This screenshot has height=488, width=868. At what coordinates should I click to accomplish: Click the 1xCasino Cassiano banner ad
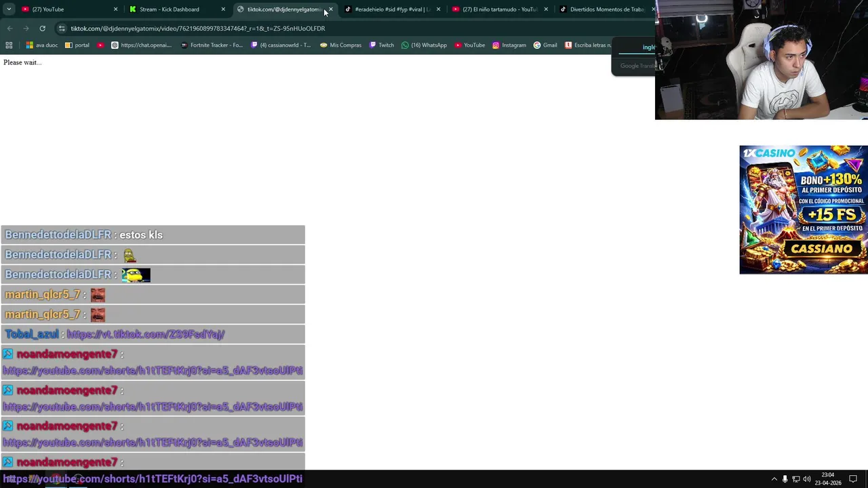pyautogui.click(x=804, y=209)
